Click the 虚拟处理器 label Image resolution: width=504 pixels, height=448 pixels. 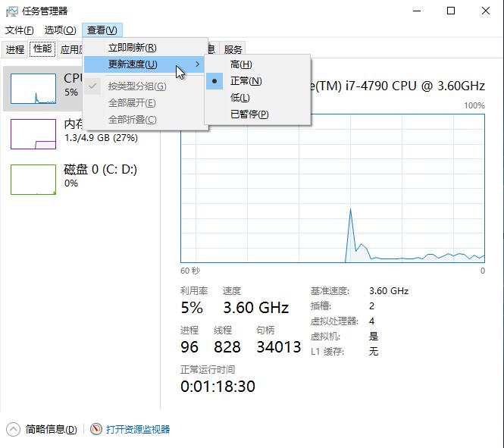pyautogui.click(x=334, y=321)
